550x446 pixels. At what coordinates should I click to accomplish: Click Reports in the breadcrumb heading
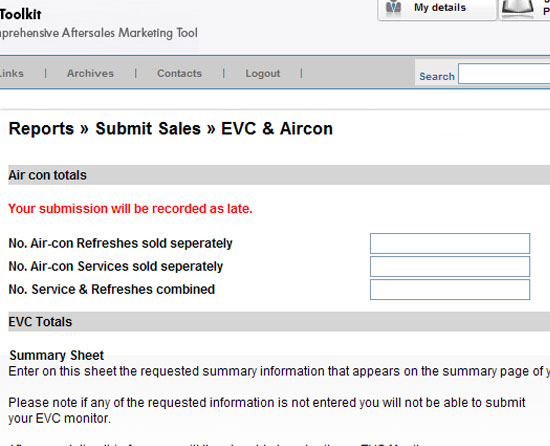[x=41, y=128]
